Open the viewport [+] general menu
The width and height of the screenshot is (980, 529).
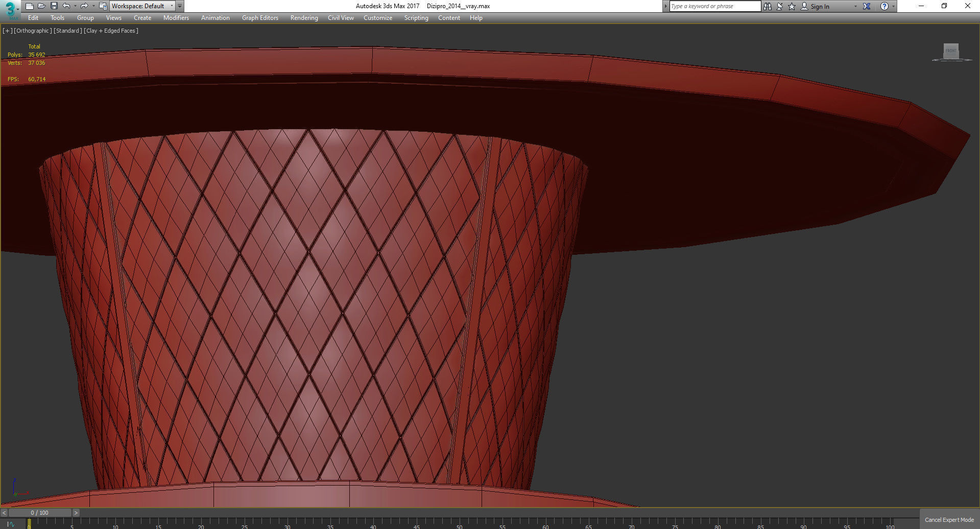7,31
